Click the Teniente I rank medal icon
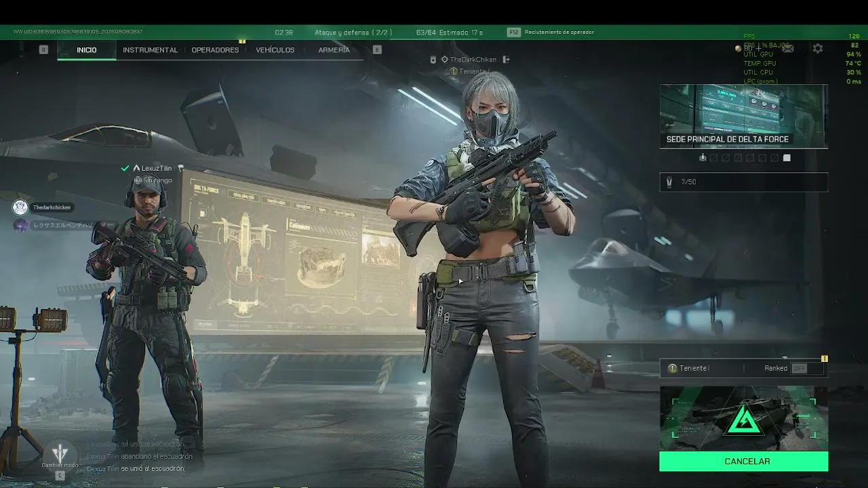The image size is (868, 488). pos(672,368)
